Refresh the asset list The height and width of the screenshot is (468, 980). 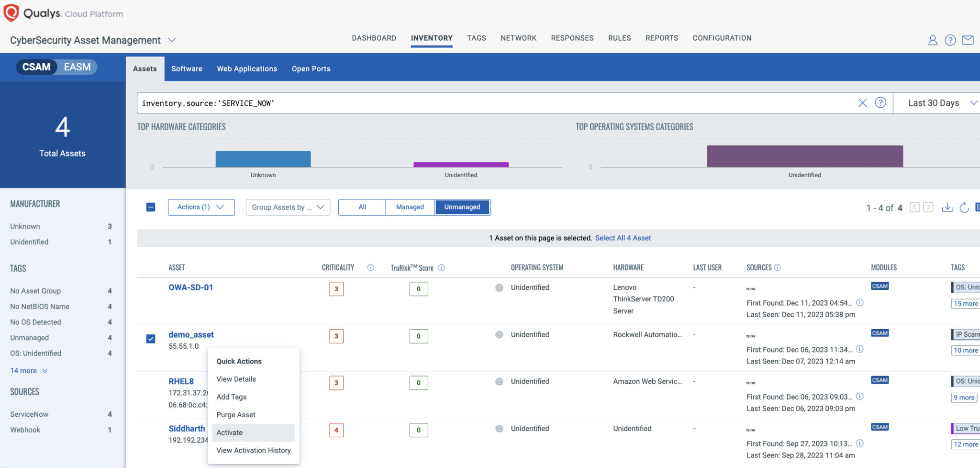964,207
